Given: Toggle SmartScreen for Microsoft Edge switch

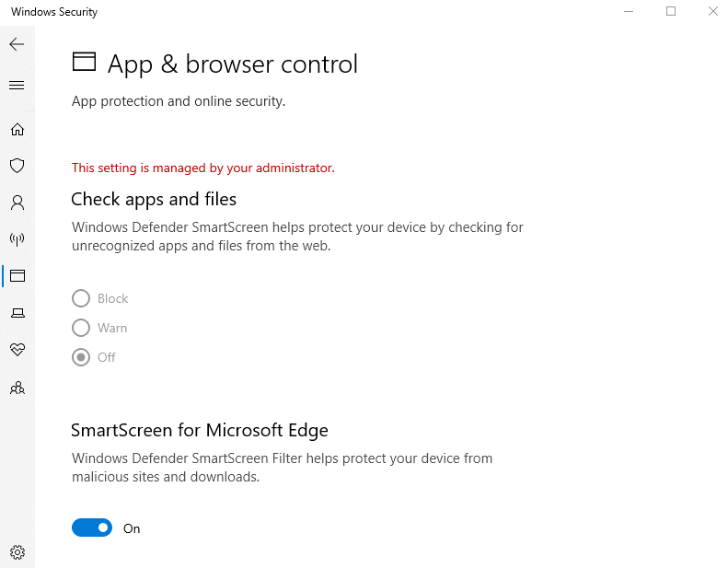Looking at the screenshot, I should coord(92,527).
